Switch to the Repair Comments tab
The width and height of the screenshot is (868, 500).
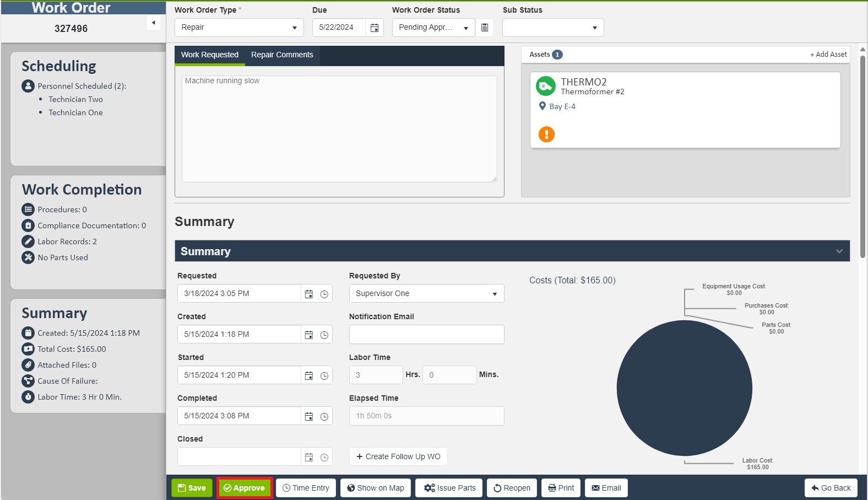[282, 55]
